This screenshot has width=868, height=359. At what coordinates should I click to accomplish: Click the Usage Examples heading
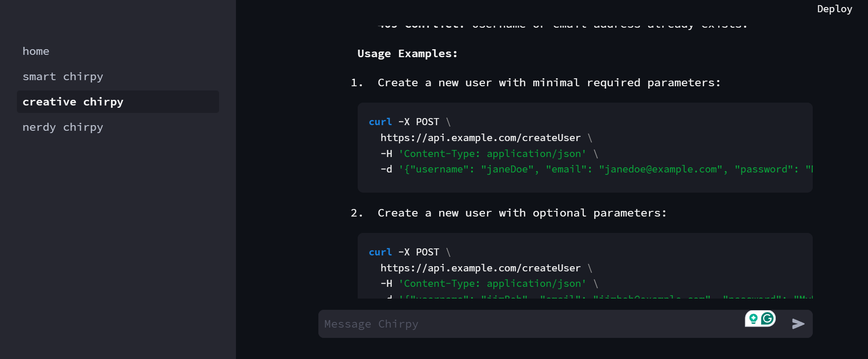(407, 54)
